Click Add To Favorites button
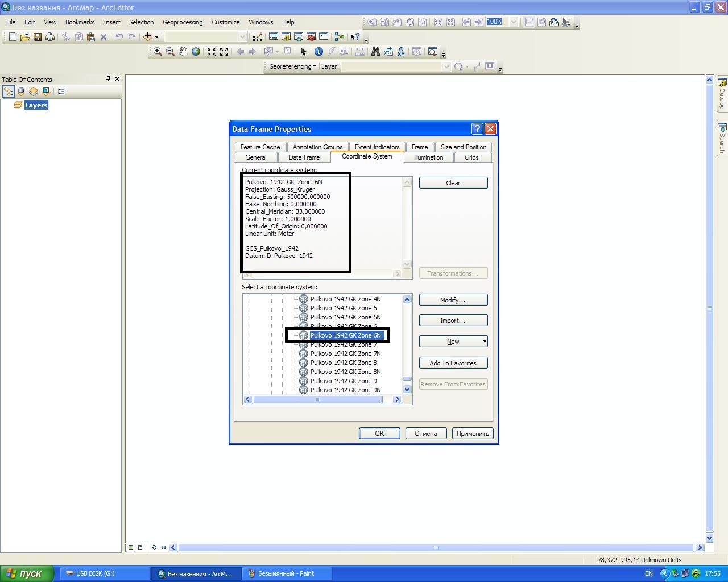Image resolution: width=728 pixels, height=582 pixels. [453, 363]
